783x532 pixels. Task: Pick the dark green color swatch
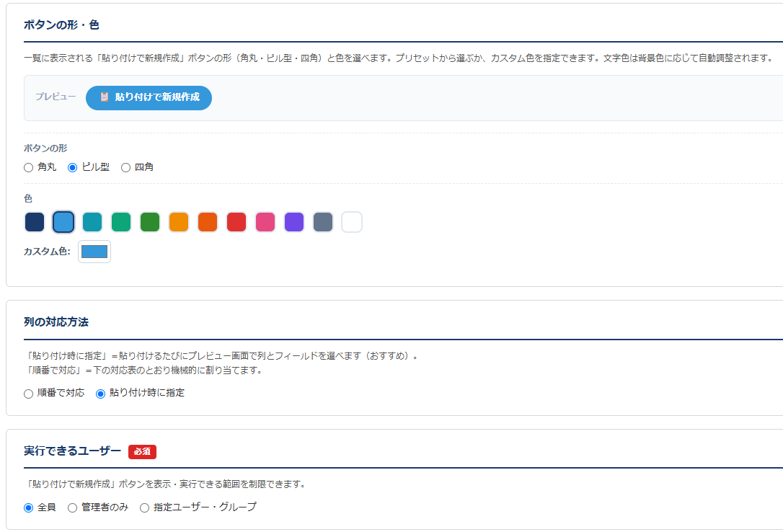[x=150, y=222]
